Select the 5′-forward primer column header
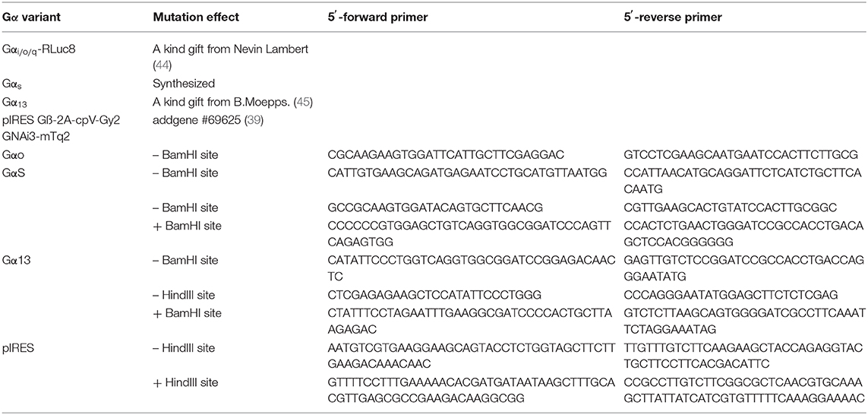 click(x=377, y=17)
